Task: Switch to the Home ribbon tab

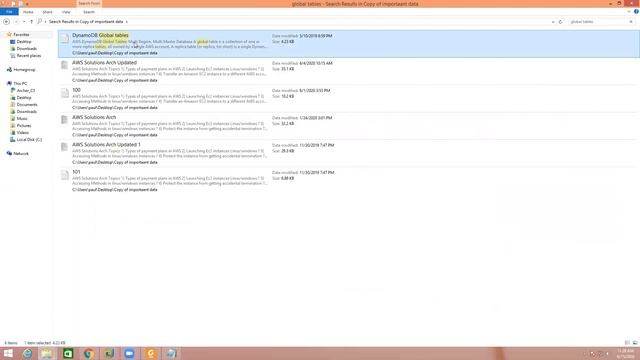Action: point(28,12)
